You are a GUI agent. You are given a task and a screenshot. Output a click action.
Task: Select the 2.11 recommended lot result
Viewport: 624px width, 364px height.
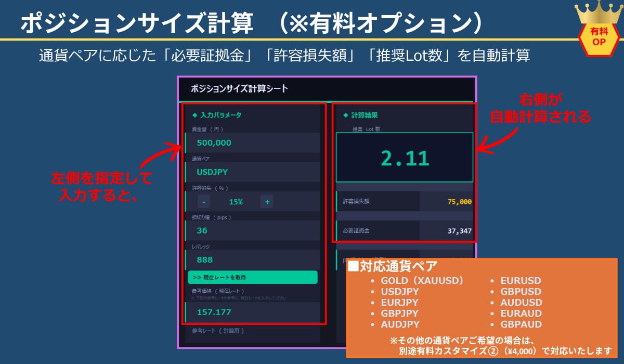pos(405,158)
